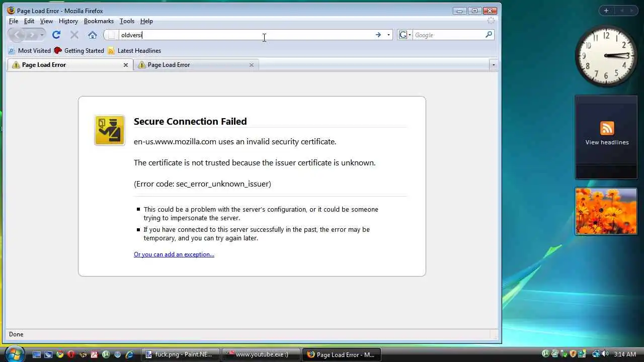
Task: Open the View menu
Action: 46,21
